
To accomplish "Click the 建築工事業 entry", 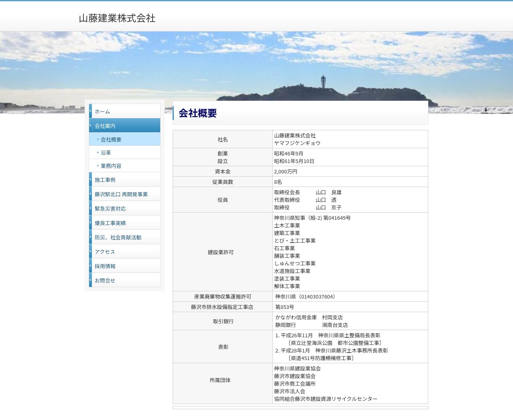I will (287, 233).
